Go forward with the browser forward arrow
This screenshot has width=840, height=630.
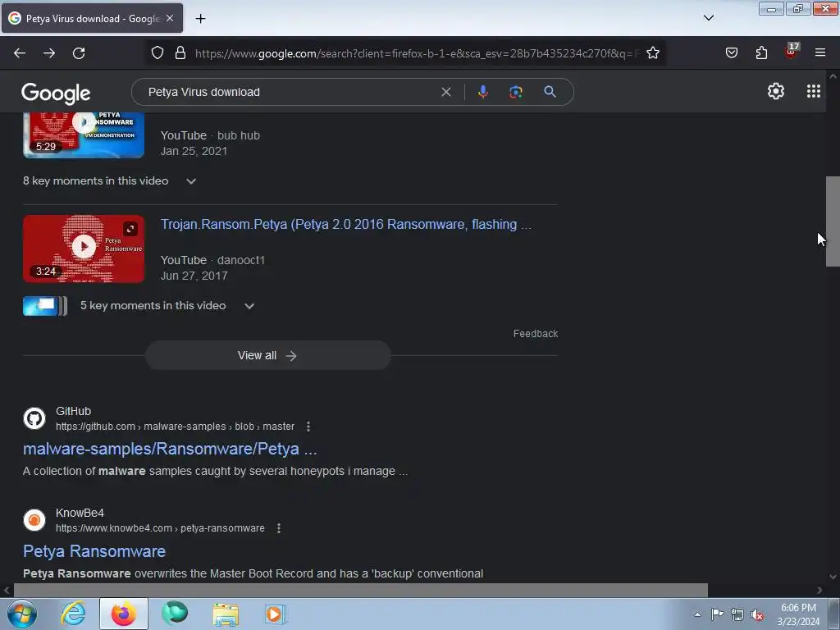(49, 53)
